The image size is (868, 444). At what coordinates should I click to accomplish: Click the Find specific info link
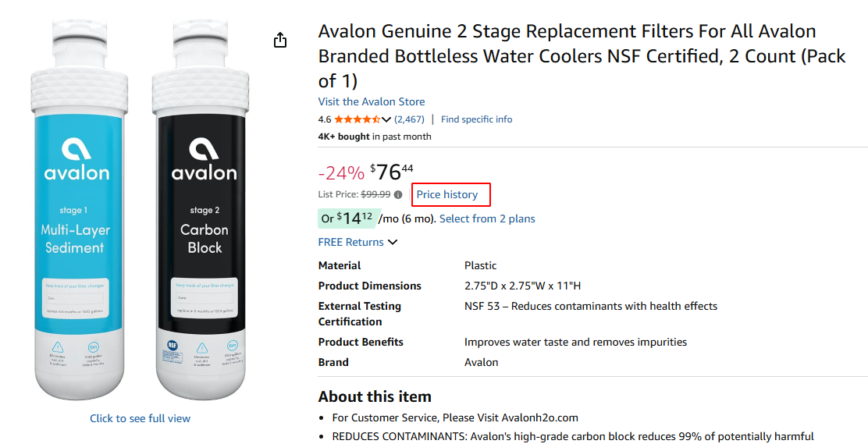(476, 119)
